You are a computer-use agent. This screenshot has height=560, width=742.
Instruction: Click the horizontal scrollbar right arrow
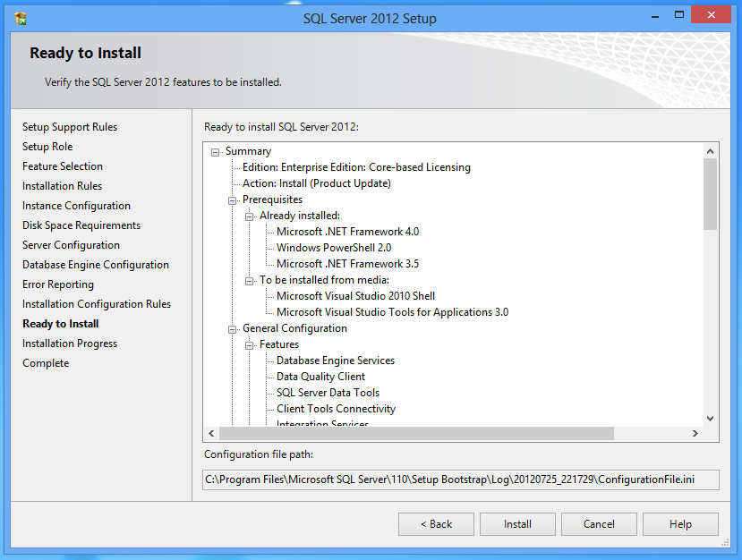click(695, 433)
